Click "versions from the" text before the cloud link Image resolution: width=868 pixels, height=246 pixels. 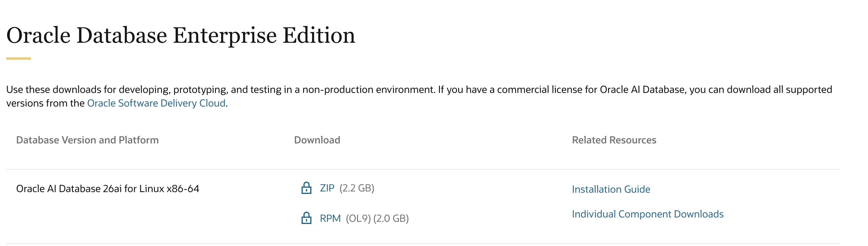[x=45, y=103]
